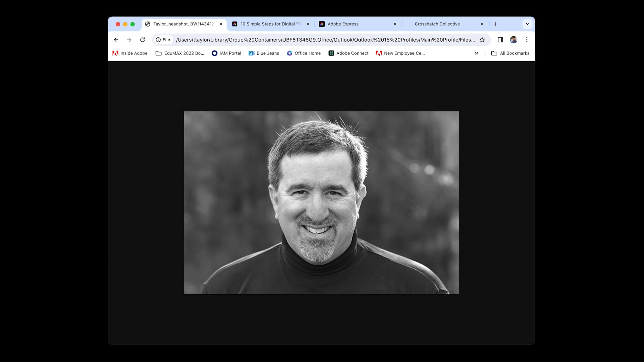Close the Adobe Express tab

coord(395,24)
